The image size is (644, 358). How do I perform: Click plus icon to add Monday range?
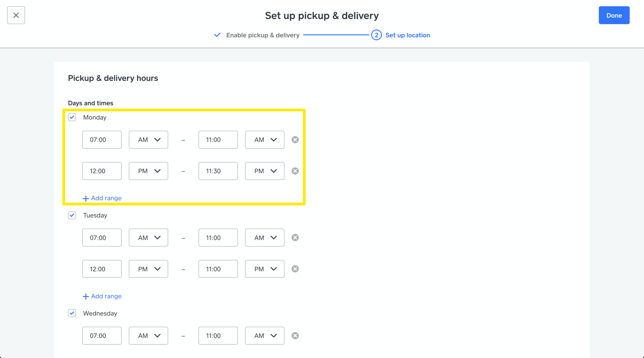86,198
